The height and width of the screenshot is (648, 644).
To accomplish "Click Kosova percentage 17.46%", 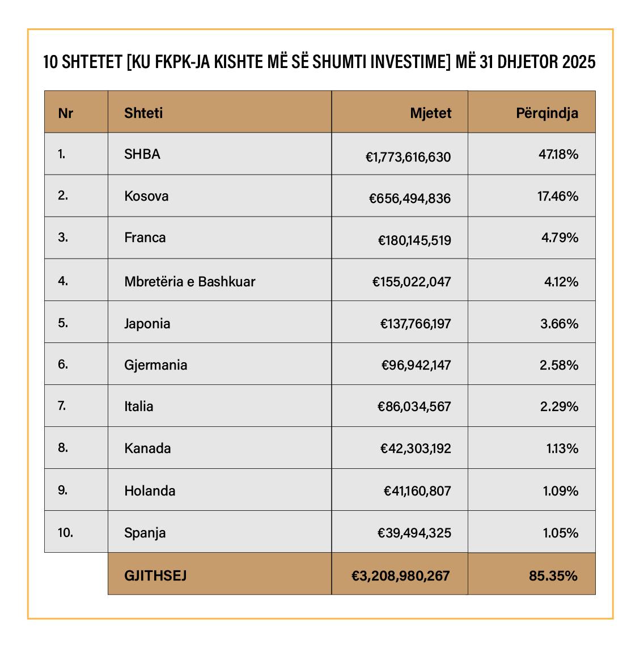I will pyautogui.click(x=557, y=196).
